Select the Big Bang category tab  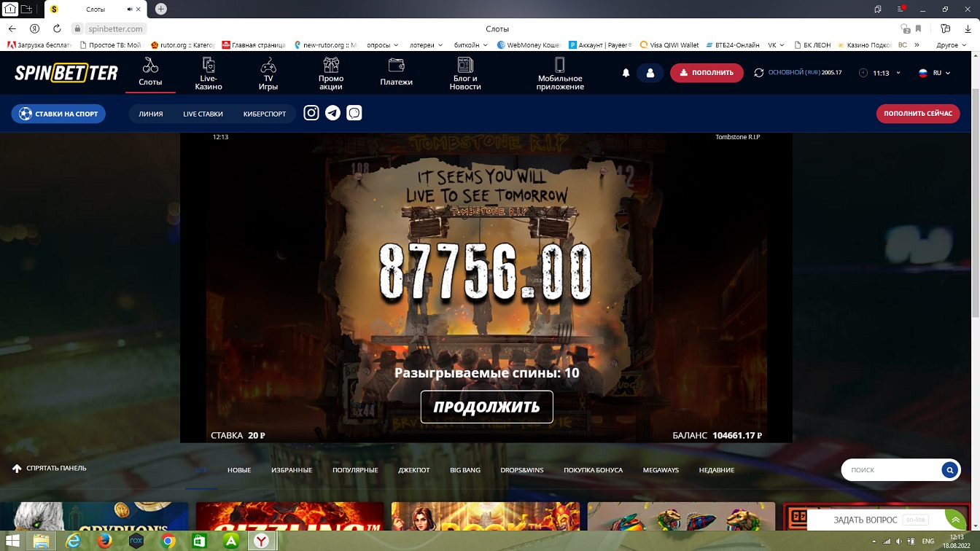click(x=465, y=470)
